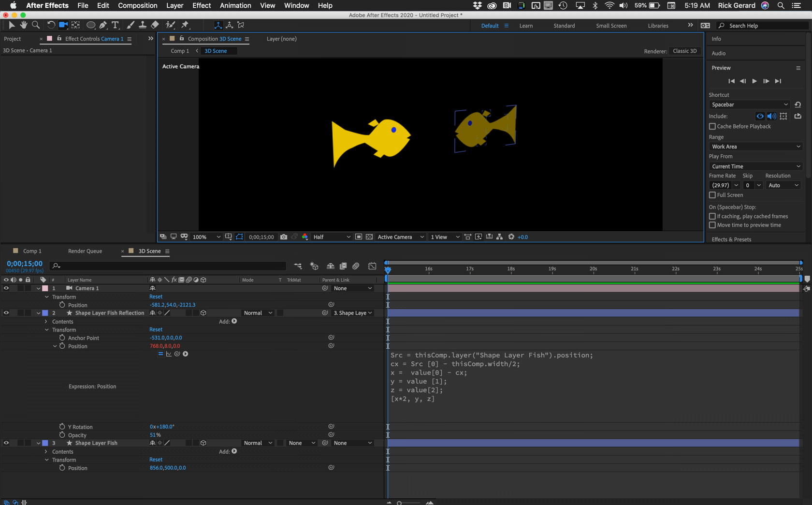Viewport: 812px width, 505px height.
Task: Select the Pen tool
Action: tap(103, 25)
